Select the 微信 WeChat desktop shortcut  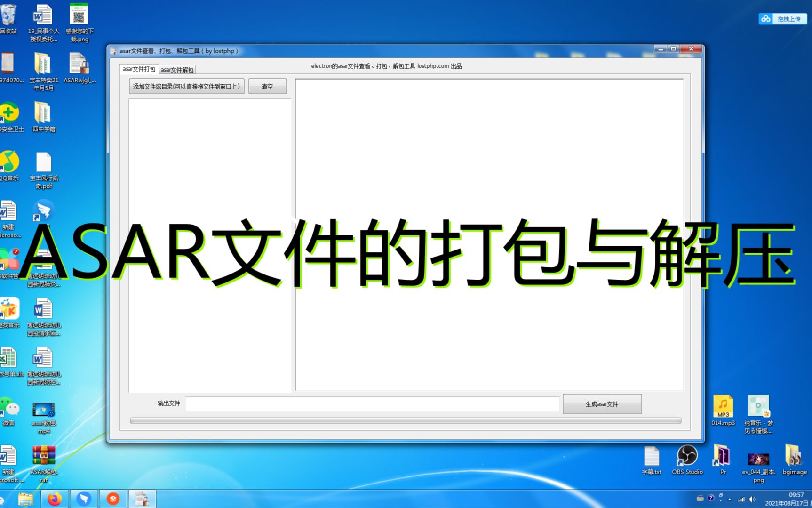click(8, 411)
